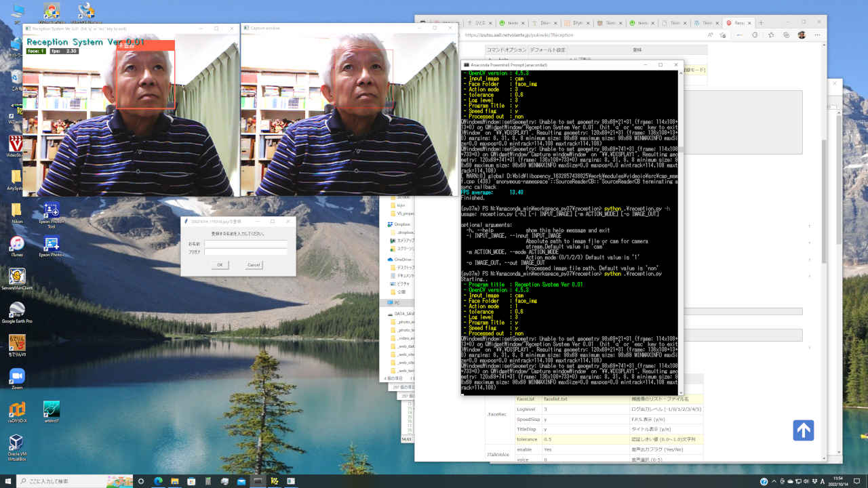Click the お名前 name input field
The height and width of the screenshot is (488, 868).
click(246, 243)
